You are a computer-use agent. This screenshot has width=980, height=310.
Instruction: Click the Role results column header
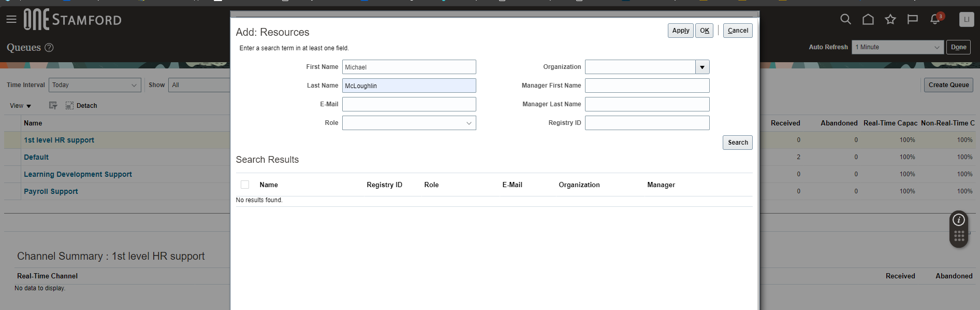tap(431, 185)
